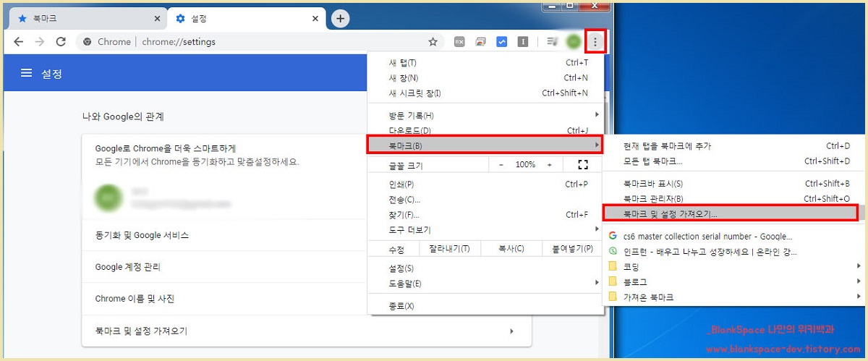The width and height of the screenshot is (868, 361).
Task: Open cs6 master collection serial number bookmark
Action: pyautogui.click(x=733, y=237)
